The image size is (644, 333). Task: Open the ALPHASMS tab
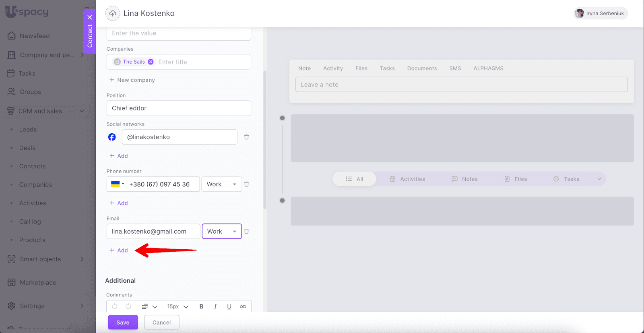(x=488, y=68)
